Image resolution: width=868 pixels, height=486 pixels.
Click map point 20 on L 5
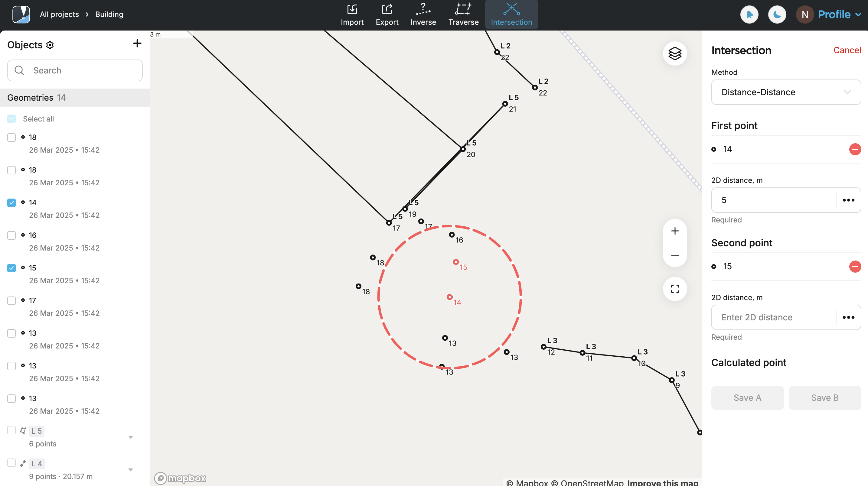tap(463, 149)
